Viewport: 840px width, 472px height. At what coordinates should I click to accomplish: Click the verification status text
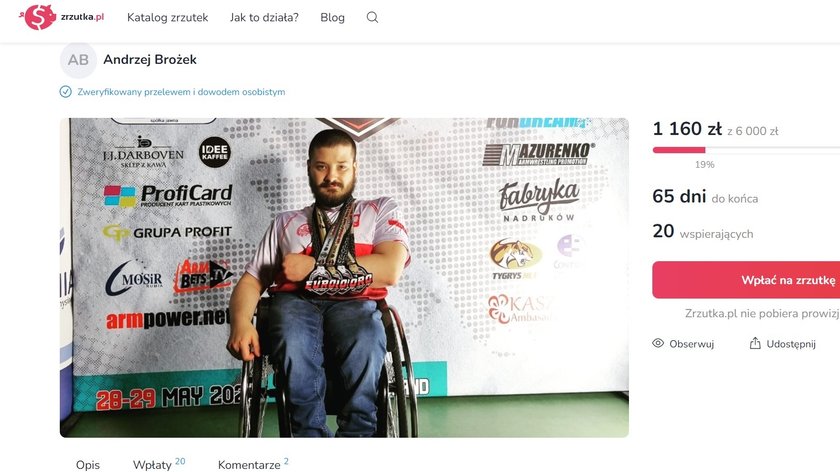pos(181,92)
